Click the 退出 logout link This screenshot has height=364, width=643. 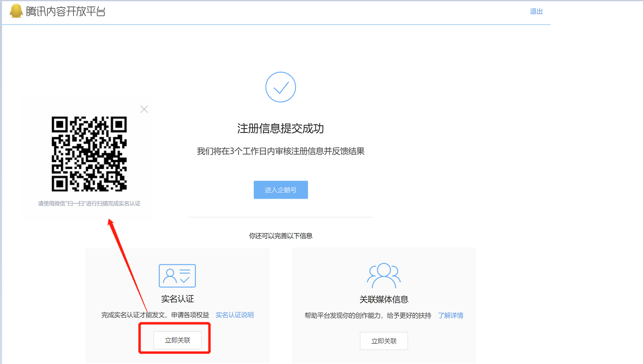(x=536, y=11)
